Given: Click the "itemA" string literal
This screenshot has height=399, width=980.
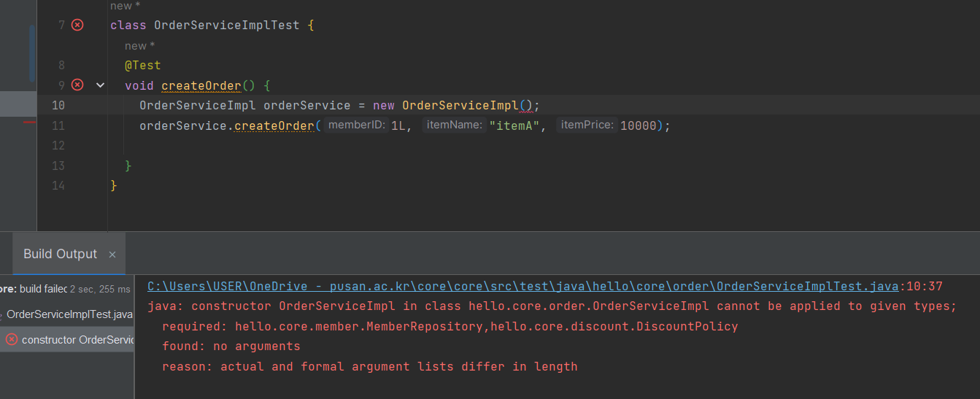Looking at the screenshot, I should [x=514, y=125].
